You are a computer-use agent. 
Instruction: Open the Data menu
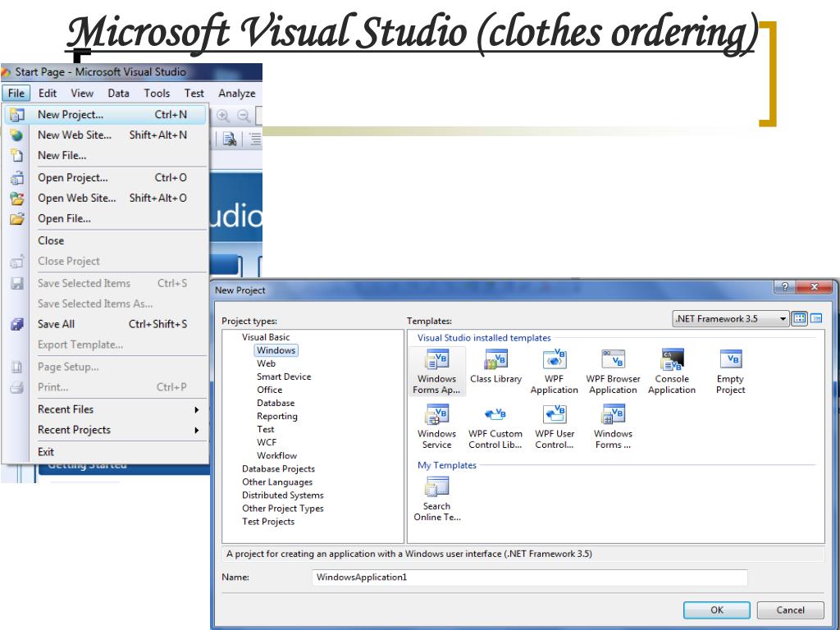pyautogui.click(x=118, y=94)
